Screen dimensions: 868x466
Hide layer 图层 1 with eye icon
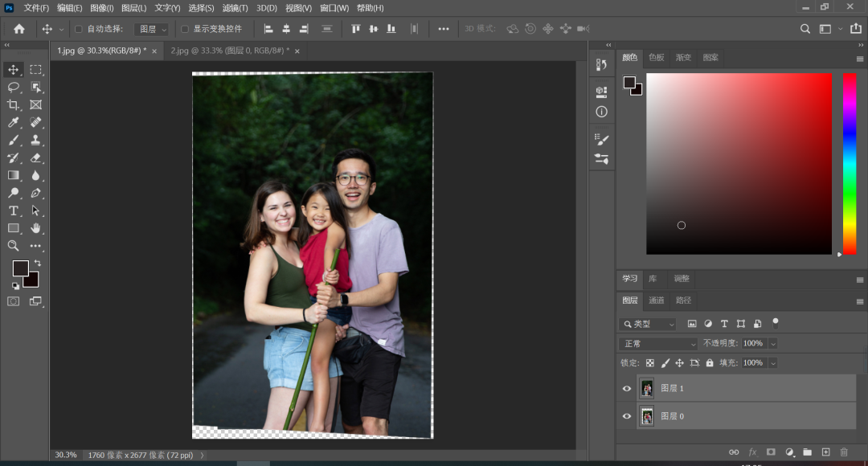pos(627,389)
